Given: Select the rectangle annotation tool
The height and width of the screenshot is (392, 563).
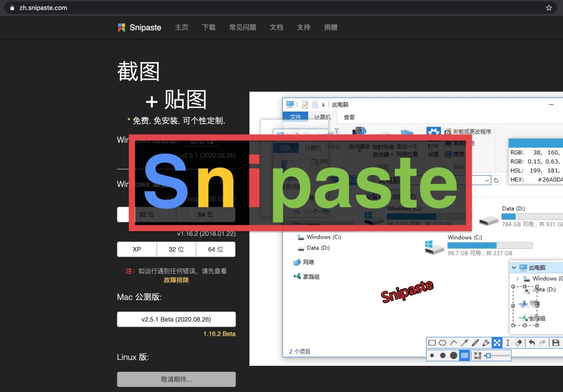Looking at the screenshot, I should pyautogui.click(x=432, y=343).
